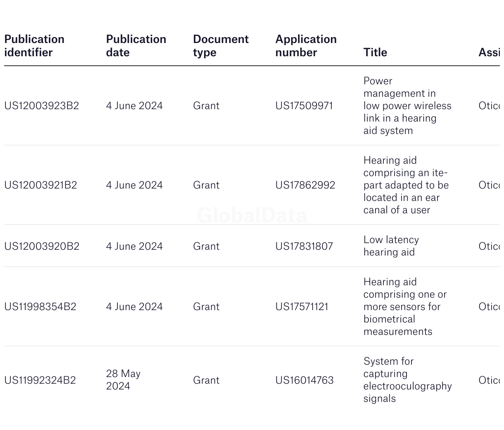The height and width of the screenshot is (430, 504).
Task: Open publication US12003921B2
Action: [x=40, y=185]
